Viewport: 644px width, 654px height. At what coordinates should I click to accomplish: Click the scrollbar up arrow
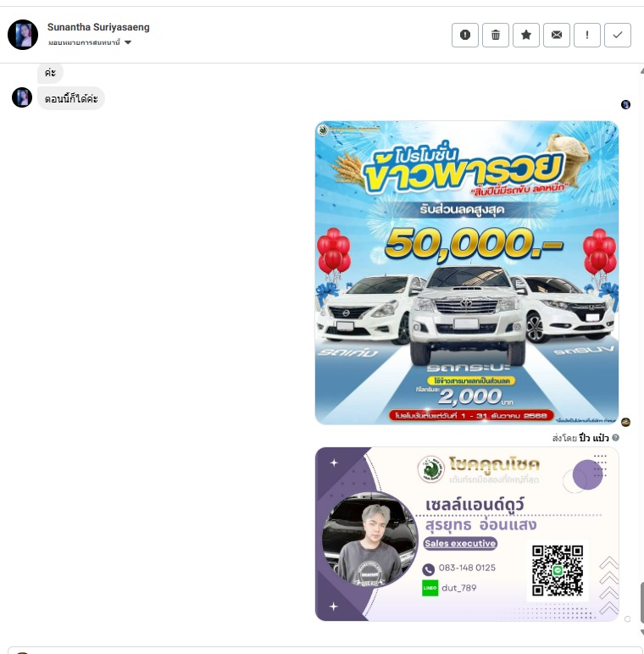[x=642, y=71]
